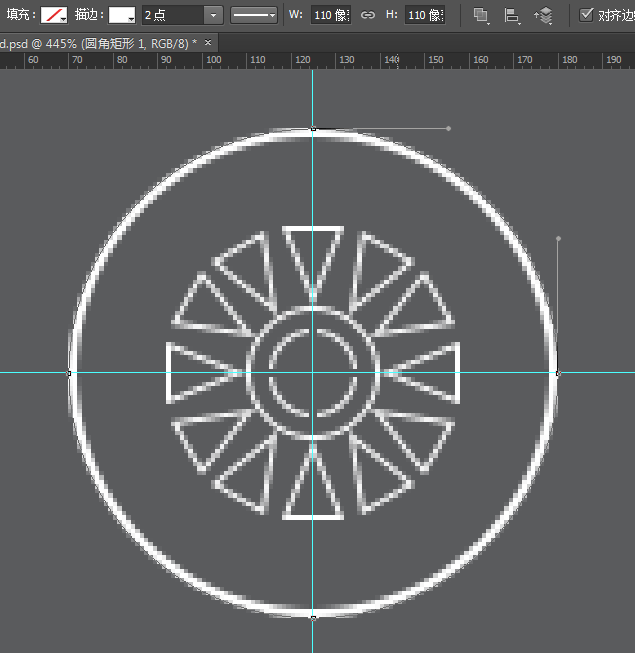The height and width of the screenshot is (653, 635).
Task: Open the path operations icon
Action: click(481, 16)
